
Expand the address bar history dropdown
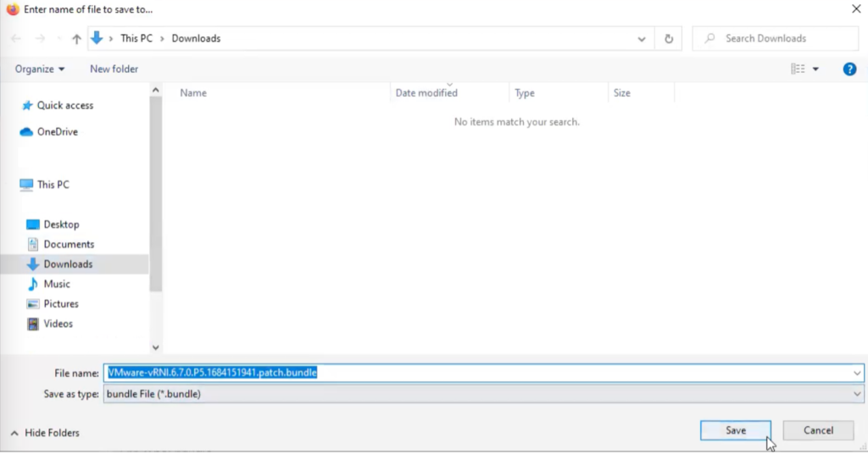point(641,39)
